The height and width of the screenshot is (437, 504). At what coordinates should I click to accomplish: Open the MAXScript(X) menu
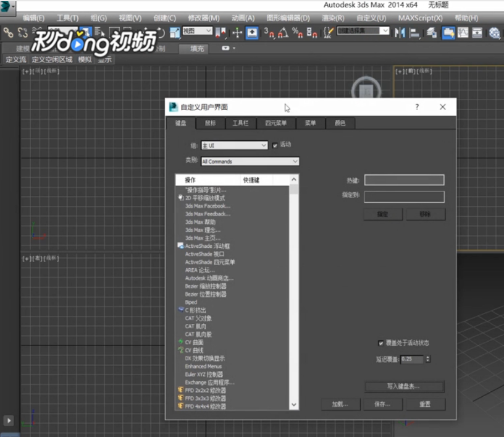tap(421, 18)
